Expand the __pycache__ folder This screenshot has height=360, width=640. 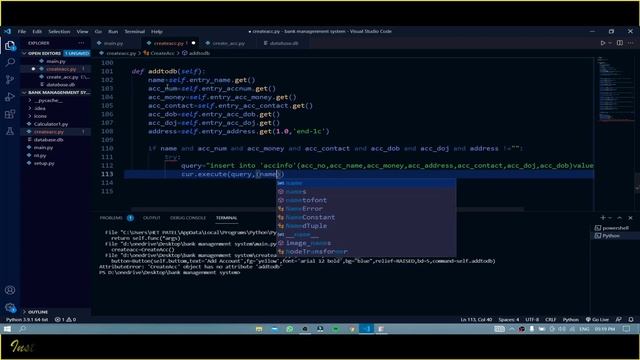[x=48, y=100]
